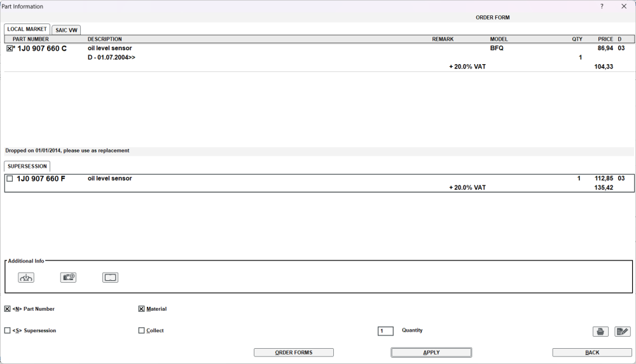Click the REMARK column header
The width and height of the screenshot is (636, 364).
[443, 39]
